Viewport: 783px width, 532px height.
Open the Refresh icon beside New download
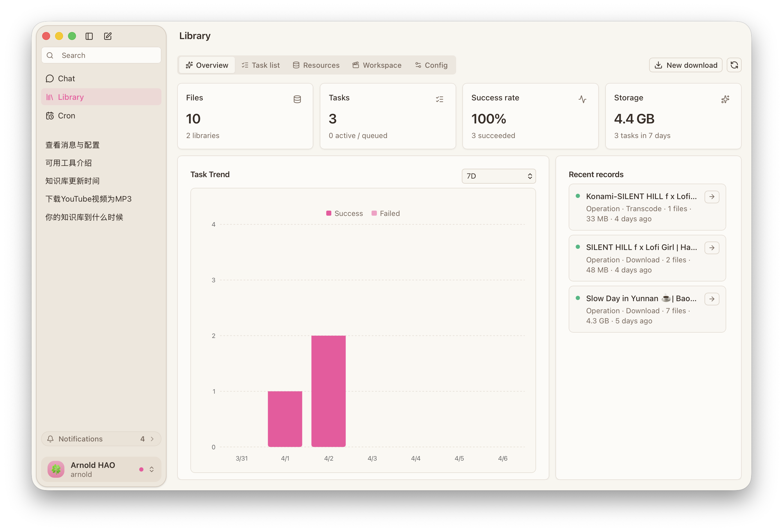point(734,65)
